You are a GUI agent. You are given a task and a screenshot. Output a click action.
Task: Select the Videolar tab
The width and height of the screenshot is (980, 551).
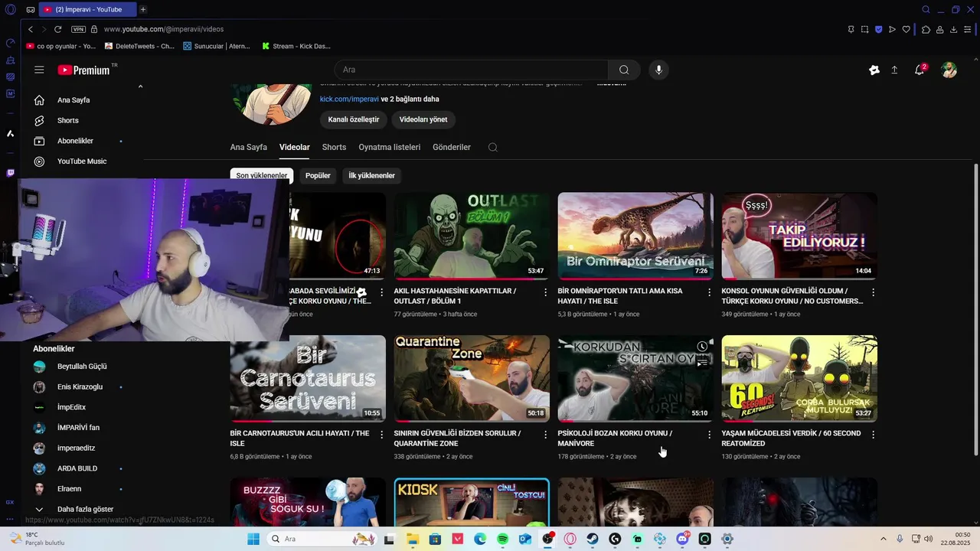click(295, 147)
